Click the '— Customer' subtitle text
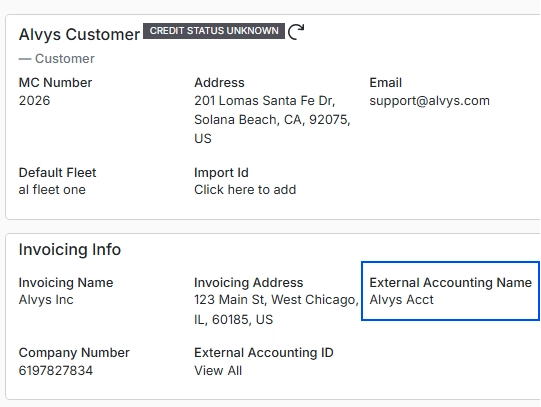This screenshot has height=407, width=541. point(57,59)
